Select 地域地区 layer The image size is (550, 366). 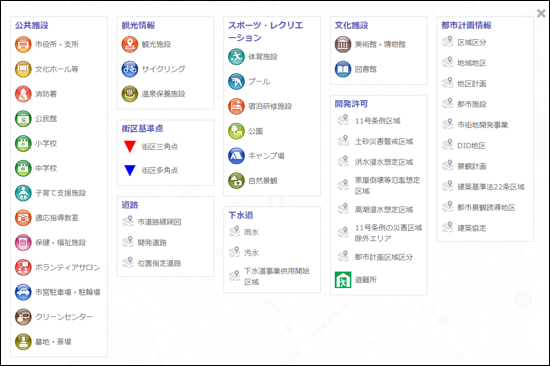point(464,63)
